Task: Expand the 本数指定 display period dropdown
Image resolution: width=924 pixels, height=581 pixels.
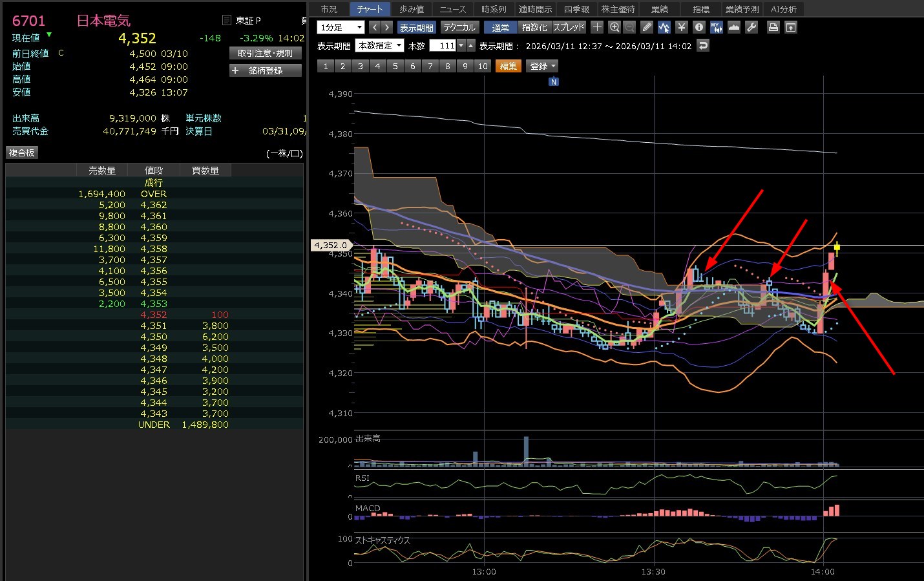Action: 380,46
